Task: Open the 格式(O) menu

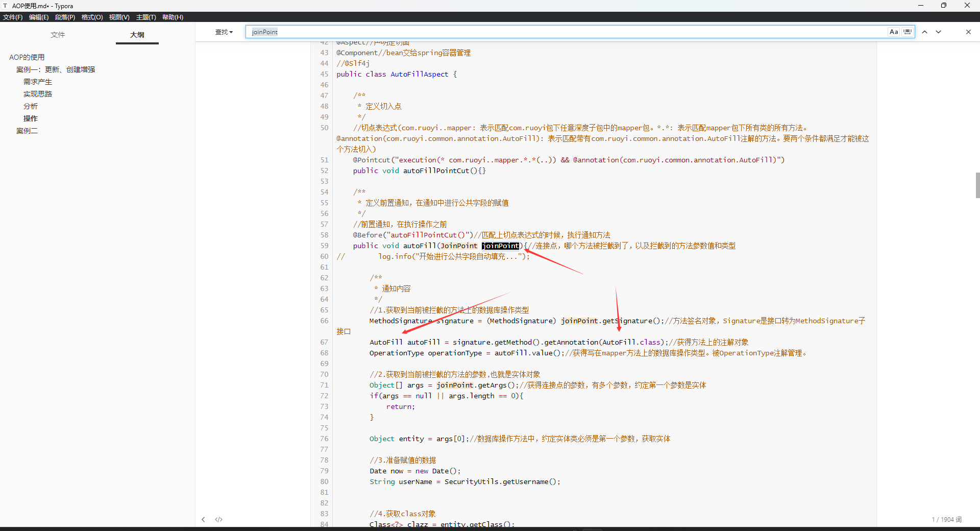Action: pyautogui.click(x=92, y=17)
